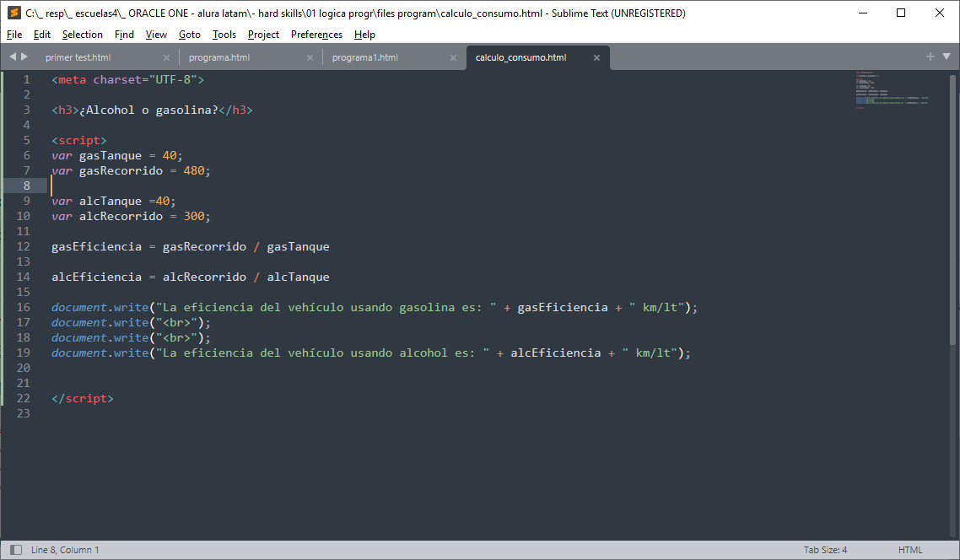Add a new tab with plus icon

pyautogui.click(x=930, y=57)
